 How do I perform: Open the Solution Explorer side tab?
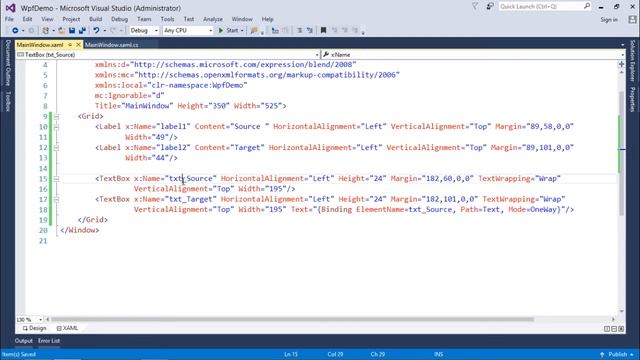point(633,60)
